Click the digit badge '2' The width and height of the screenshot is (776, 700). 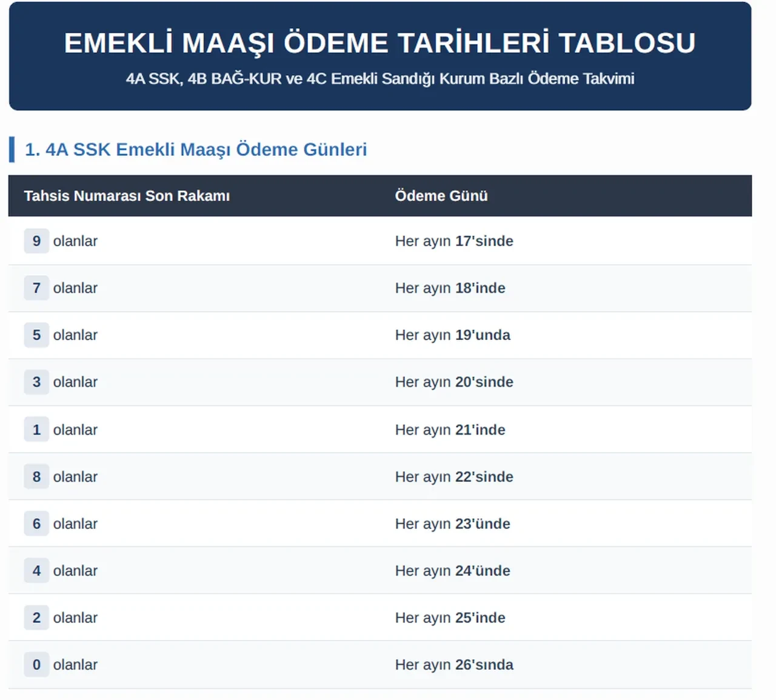tap(36, 618)
